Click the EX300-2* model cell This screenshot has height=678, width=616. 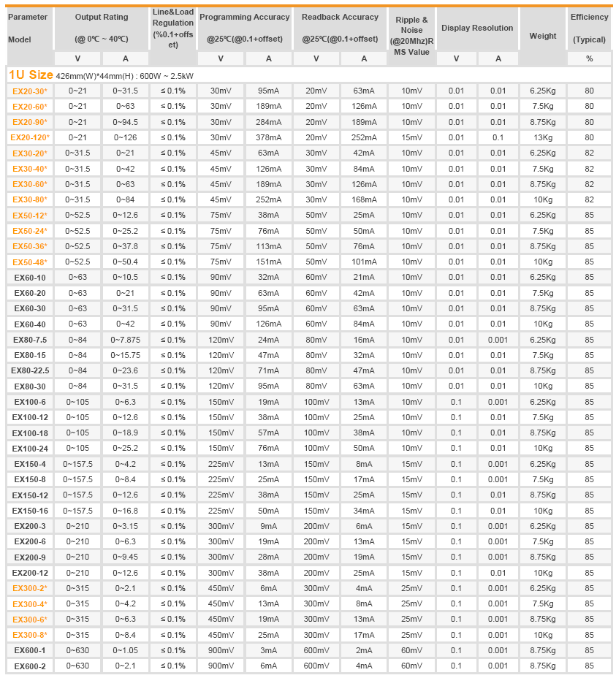[30, 588]
